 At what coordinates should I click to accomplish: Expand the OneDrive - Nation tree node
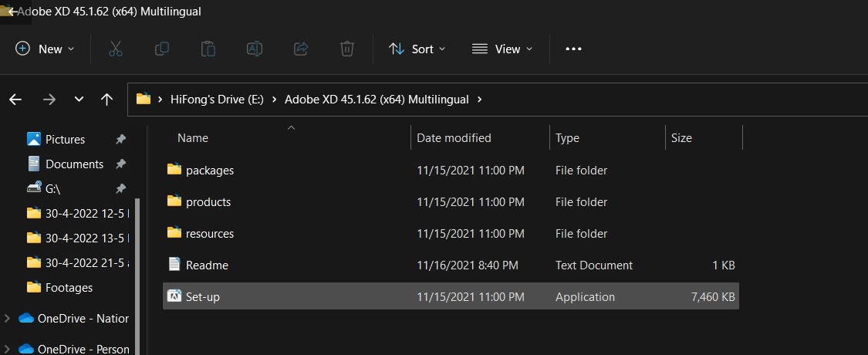[8, 318]
